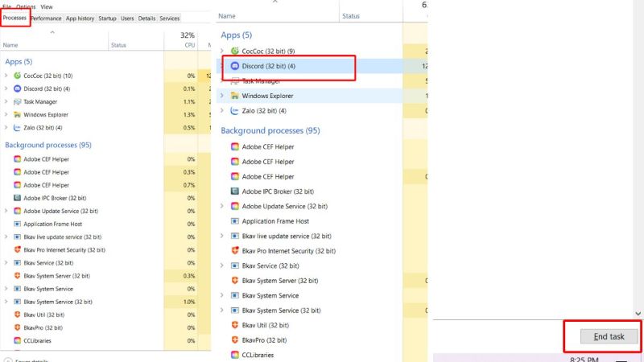The height and width of the screenshot is (362, 644).
Task: Click the Bkav Pro Internet Security icon in the left list
Action: click(x=17, y=250)
